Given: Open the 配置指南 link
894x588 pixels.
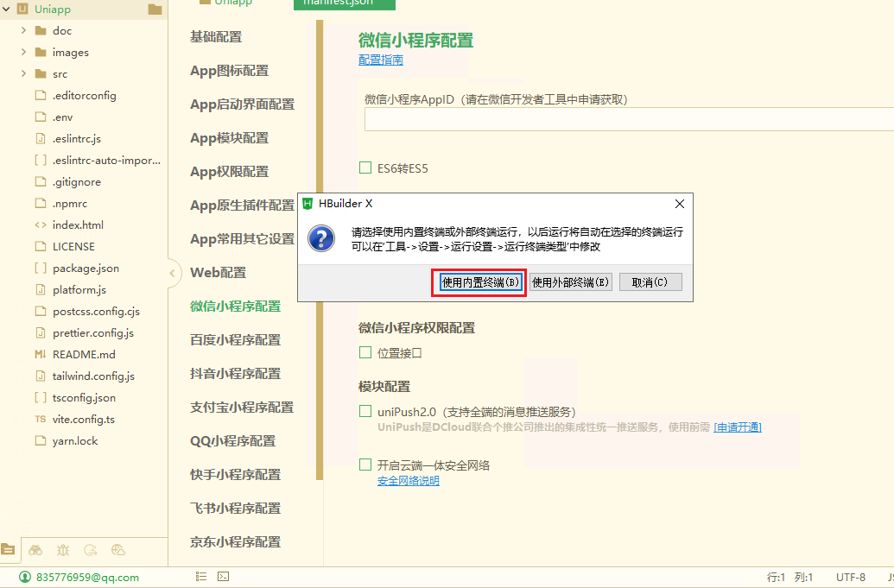Looking at the screenshot, I should pyautogui.click(x=381, y=60).
